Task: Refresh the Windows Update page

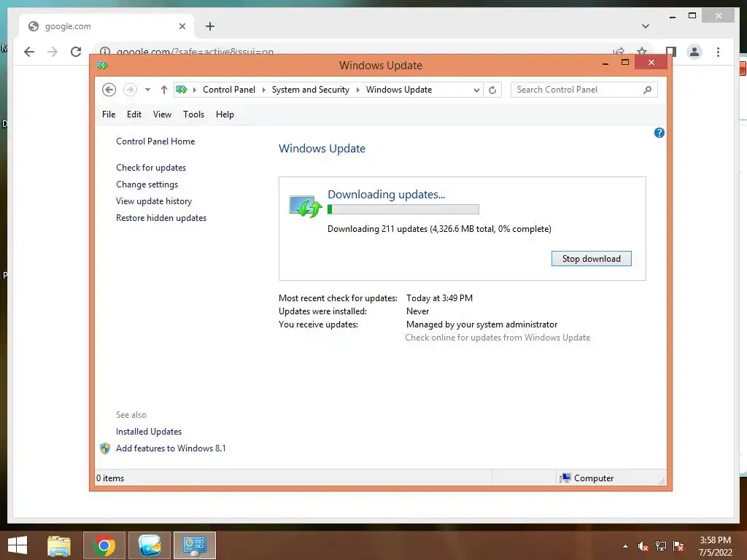Action: click(492, 90)
